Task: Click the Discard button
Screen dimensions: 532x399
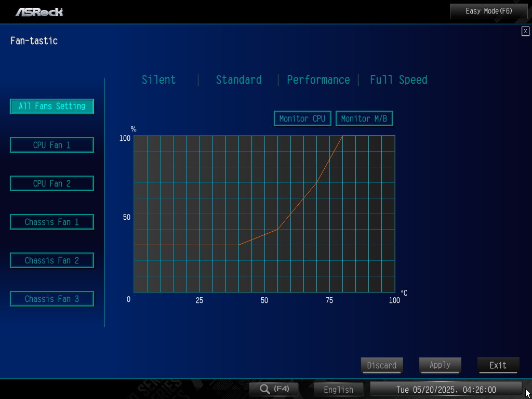Action: (382, 365)
